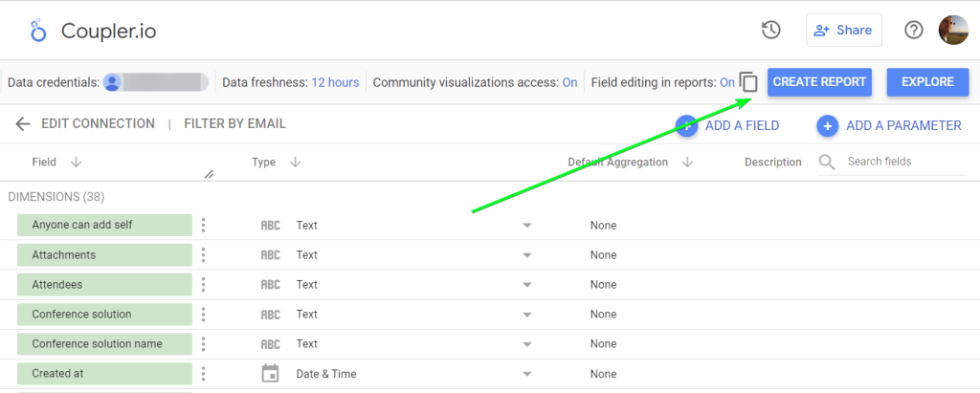Sort by the Default Aggregation arrow
Image resolution: width=980 pixels, height=393 pixels.
pos(687,162)
